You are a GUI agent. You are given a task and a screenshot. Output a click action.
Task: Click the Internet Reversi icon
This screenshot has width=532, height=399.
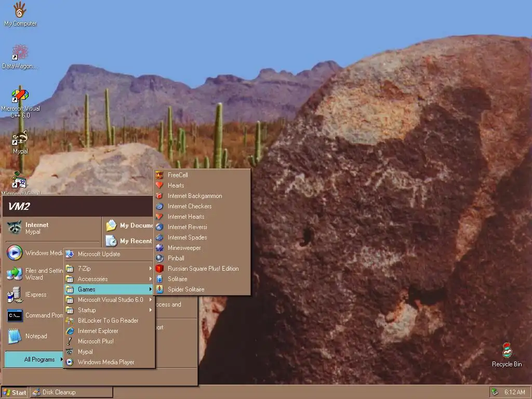(159, 227)
